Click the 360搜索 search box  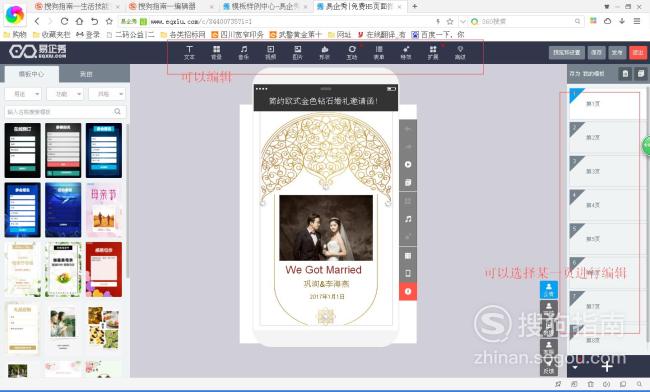(x=527, y=21)
